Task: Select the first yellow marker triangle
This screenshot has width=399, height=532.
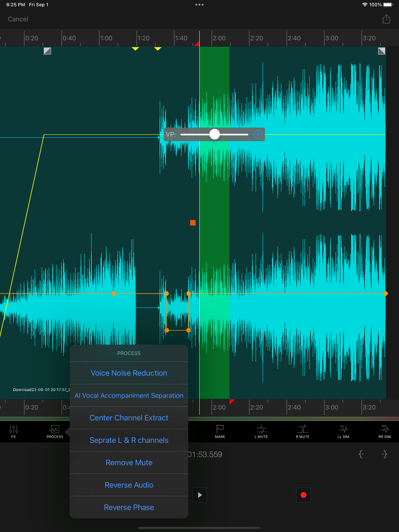Action: click(135, 49)
